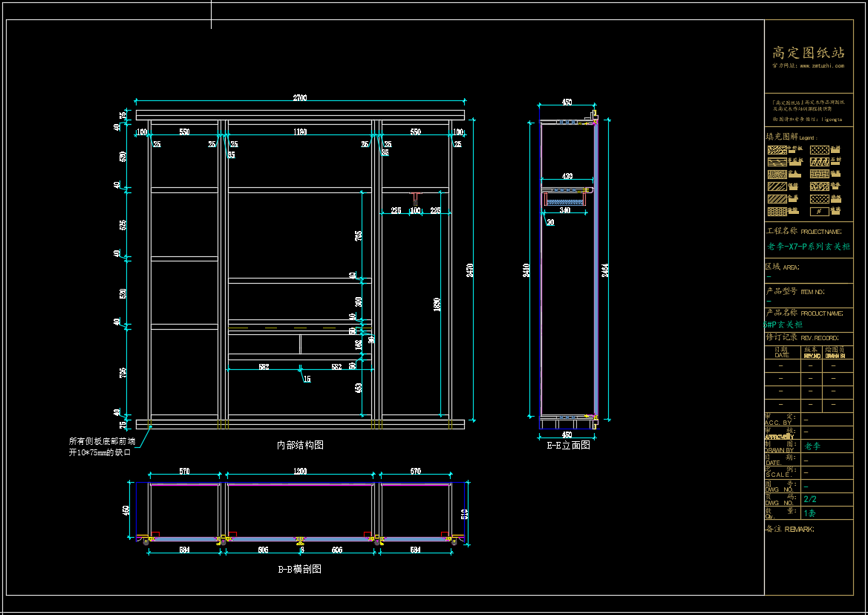Click the 2/2 page number value
868x615 pixels.
coord(810,500)
